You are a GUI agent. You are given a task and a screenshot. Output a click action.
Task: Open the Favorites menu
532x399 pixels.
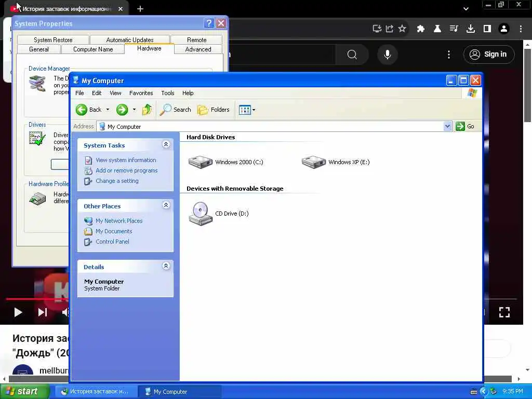pos(141,93)
